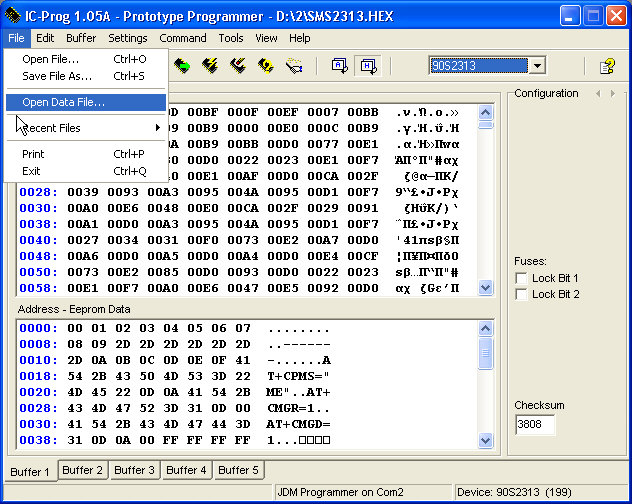632x504 pixels.
Task: Open the Command menu
Action: (183, 38)
